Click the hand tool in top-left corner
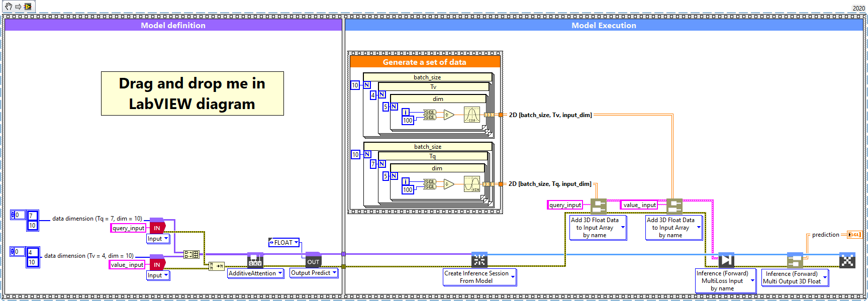868x301 pixels. click(9, 7)
